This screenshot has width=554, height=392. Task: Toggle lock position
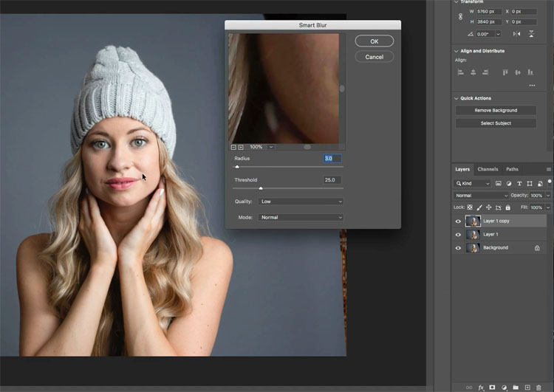click(x=489, y=207)
